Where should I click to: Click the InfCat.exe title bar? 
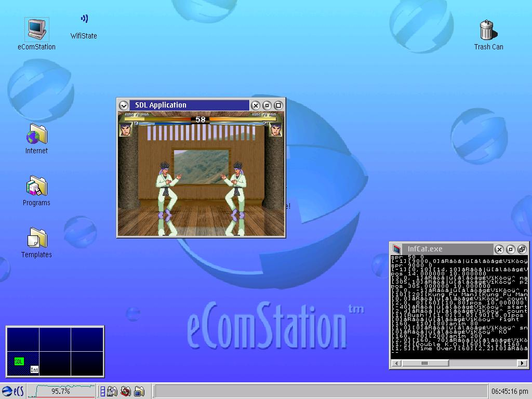(x=447, y=249)
